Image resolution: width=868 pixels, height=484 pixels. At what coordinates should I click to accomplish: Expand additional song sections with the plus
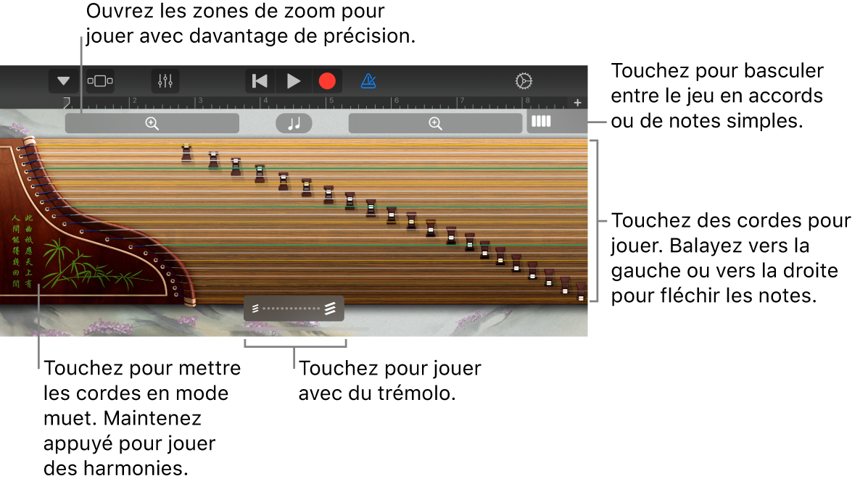tap(577, 102)
